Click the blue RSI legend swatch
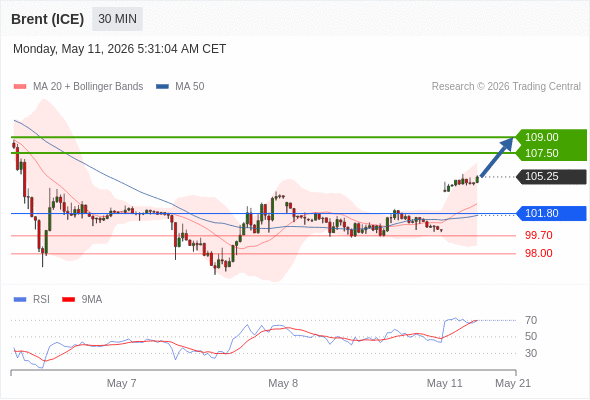This screenshot has width=590, height=400. (x=20, y=300)
